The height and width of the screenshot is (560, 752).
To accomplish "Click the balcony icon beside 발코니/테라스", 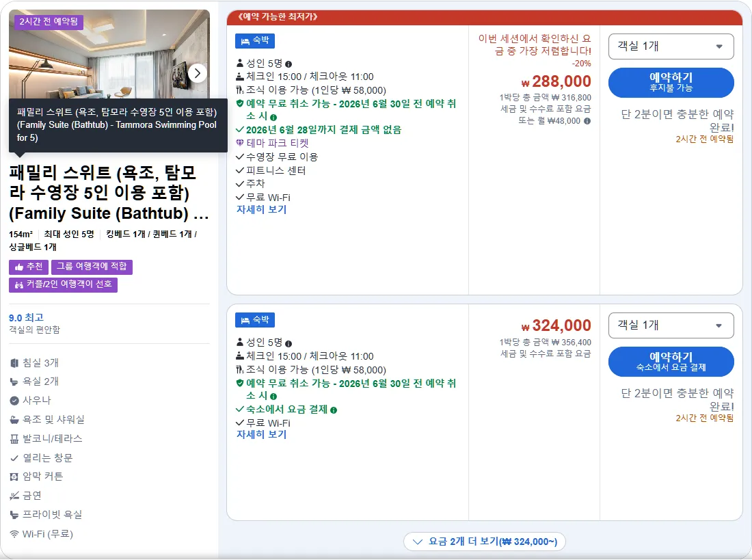I will (x=14, y=439).
